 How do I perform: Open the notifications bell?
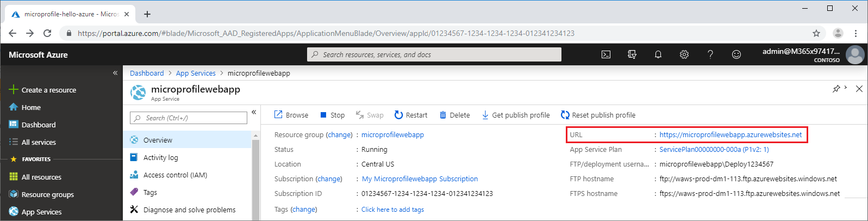click(x=658, y=54)
